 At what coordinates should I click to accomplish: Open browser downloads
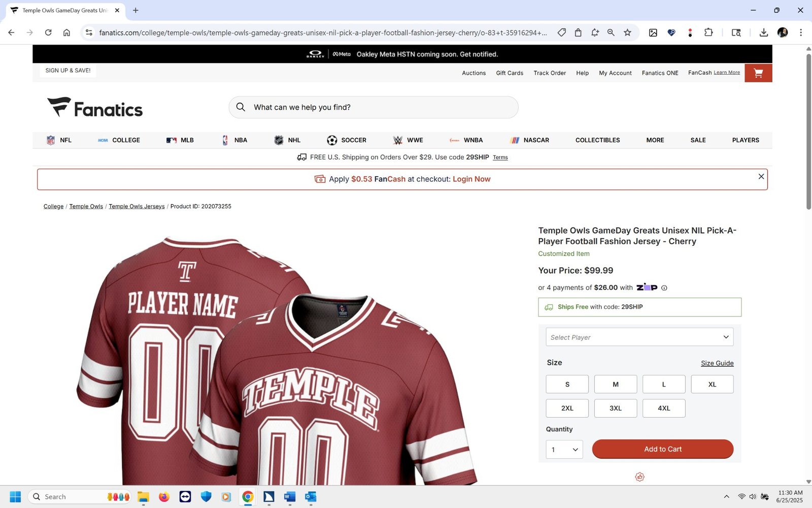[763, 33]
